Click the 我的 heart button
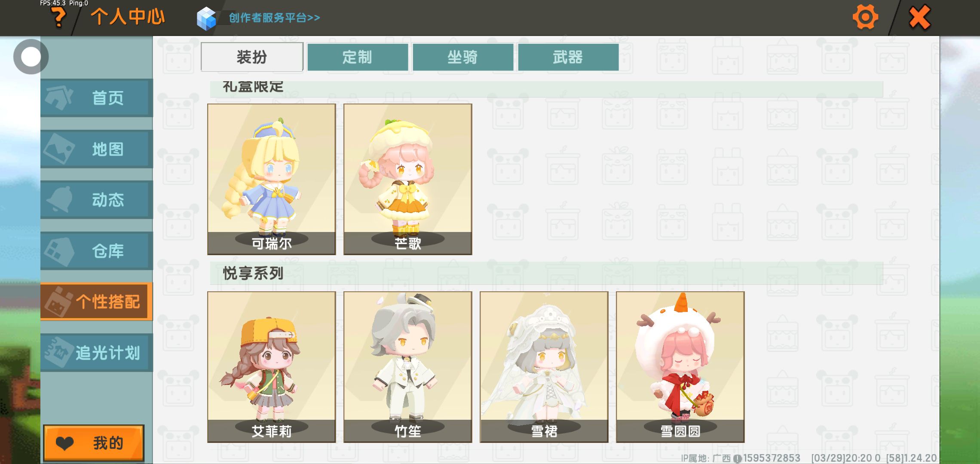Screen dimensions: 980x464 [x=94, y=443]
